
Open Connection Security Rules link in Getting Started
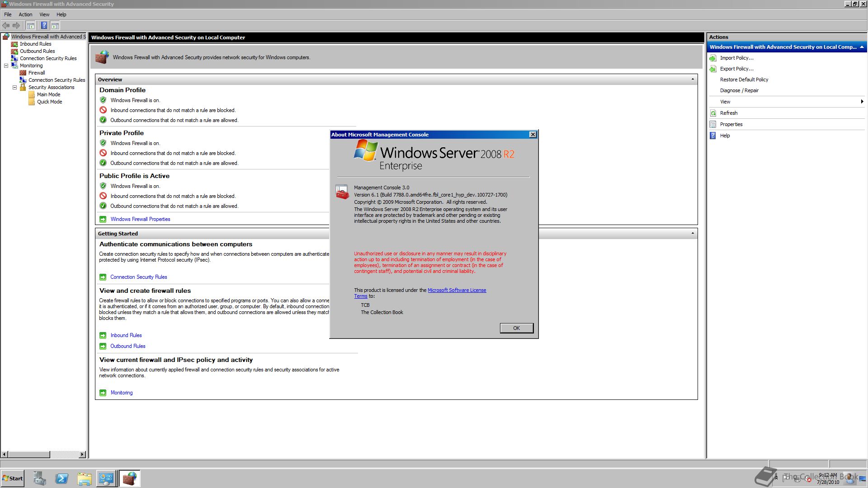(x=138, y=277)
